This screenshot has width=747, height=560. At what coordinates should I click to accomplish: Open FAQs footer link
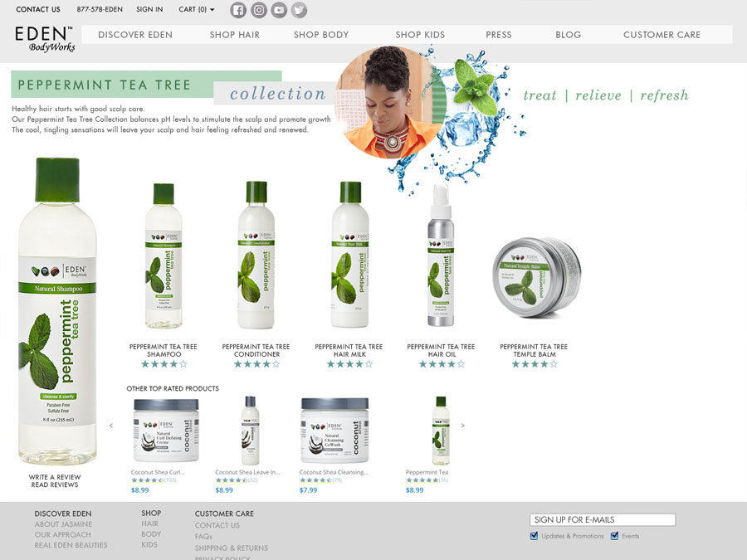click(x=203, y=537)
